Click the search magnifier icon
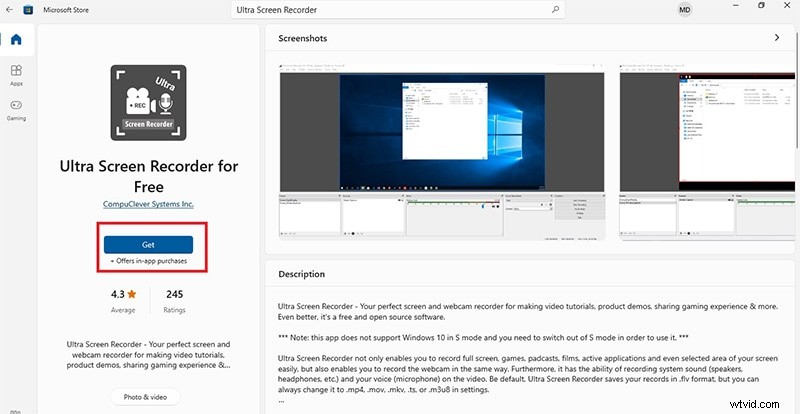 [556, 10]
